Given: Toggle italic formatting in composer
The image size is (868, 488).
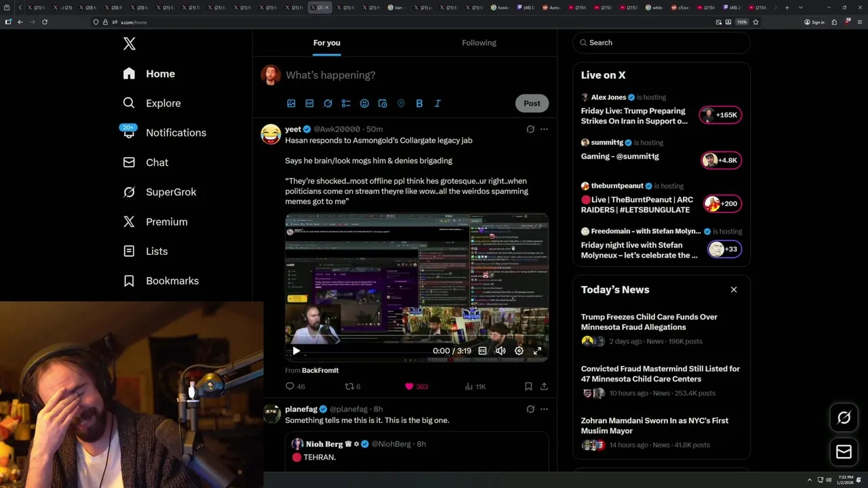Looking at the screenshot, I should point(437,104).
